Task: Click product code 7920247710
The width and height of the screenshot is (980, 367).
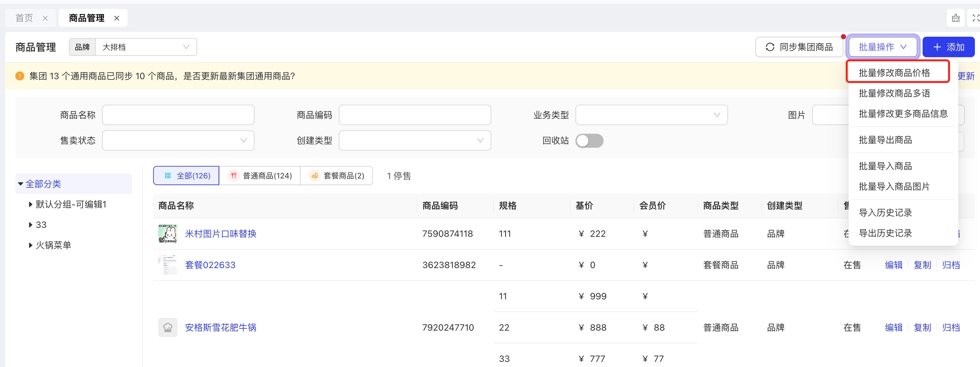Action: tap(448, 327)
